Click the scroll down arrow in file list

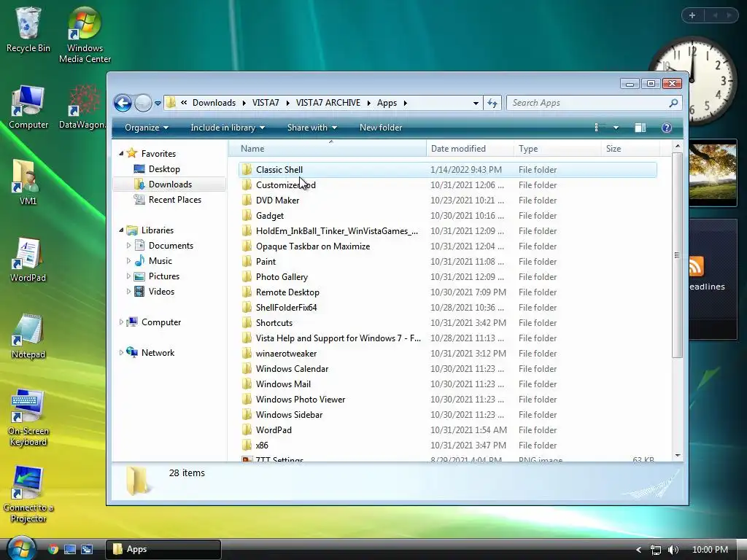(677, 456)
